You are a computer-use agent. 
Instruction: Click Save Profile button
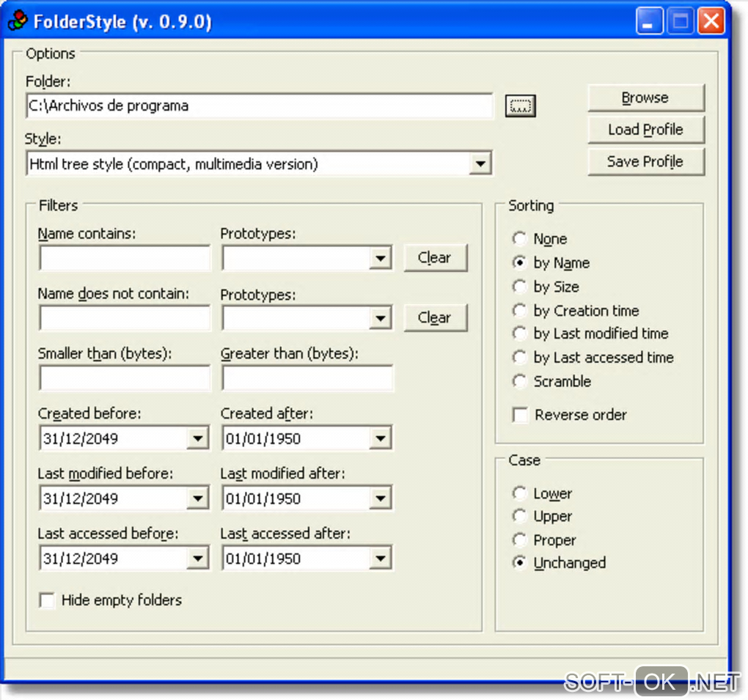pos(646,162)
